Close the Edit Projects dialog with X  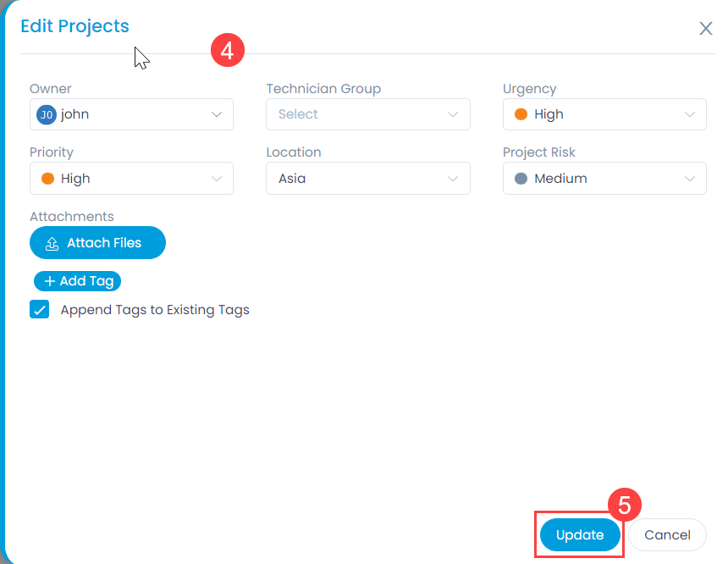(x=705, y=29)
